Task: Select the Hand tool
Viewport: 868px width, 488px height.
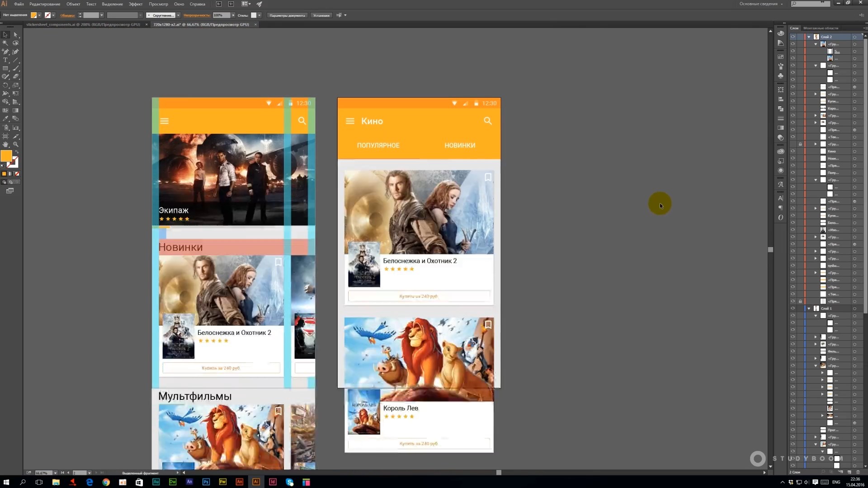Action: pos(5,145)
